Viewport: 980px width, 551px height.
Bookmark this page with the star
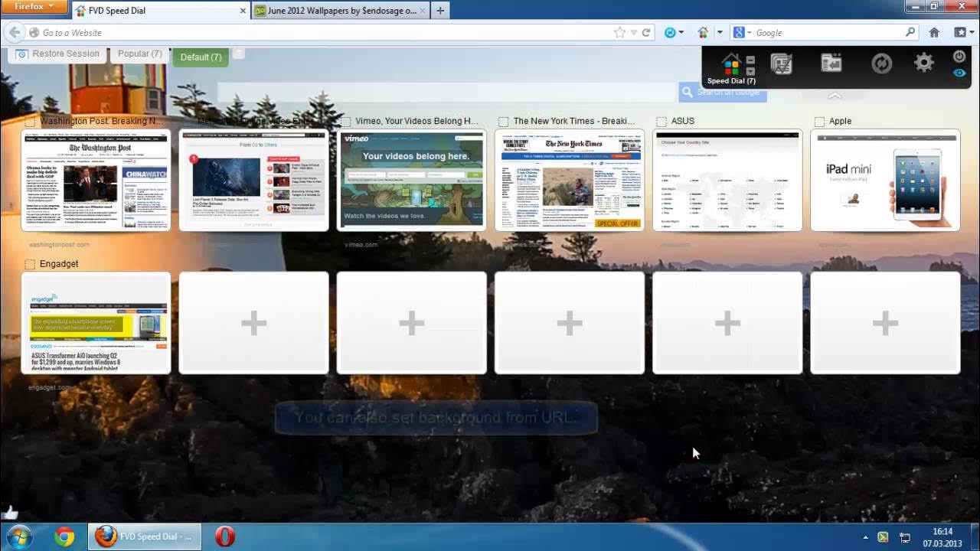pos(619,32)
